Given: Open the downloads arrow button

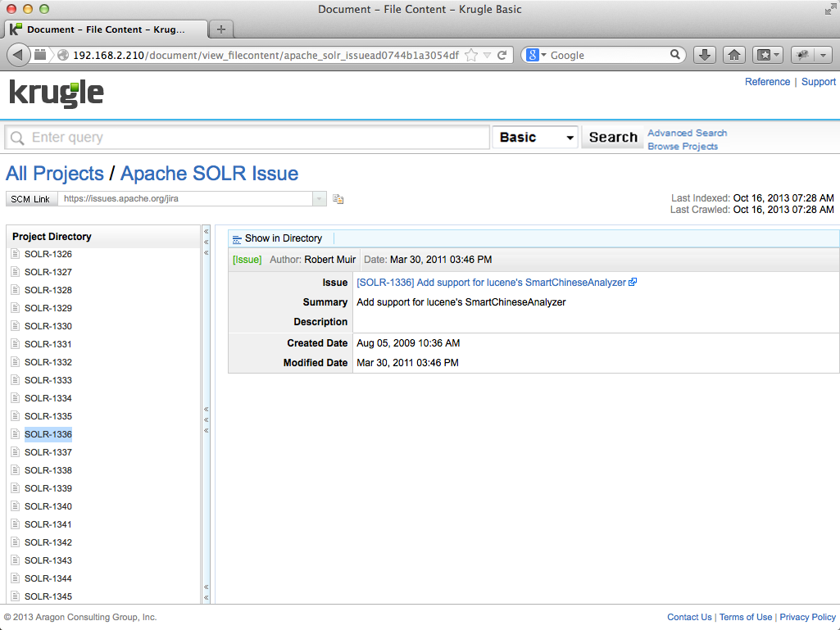Looking at the screenshot, I should (705, 55).
